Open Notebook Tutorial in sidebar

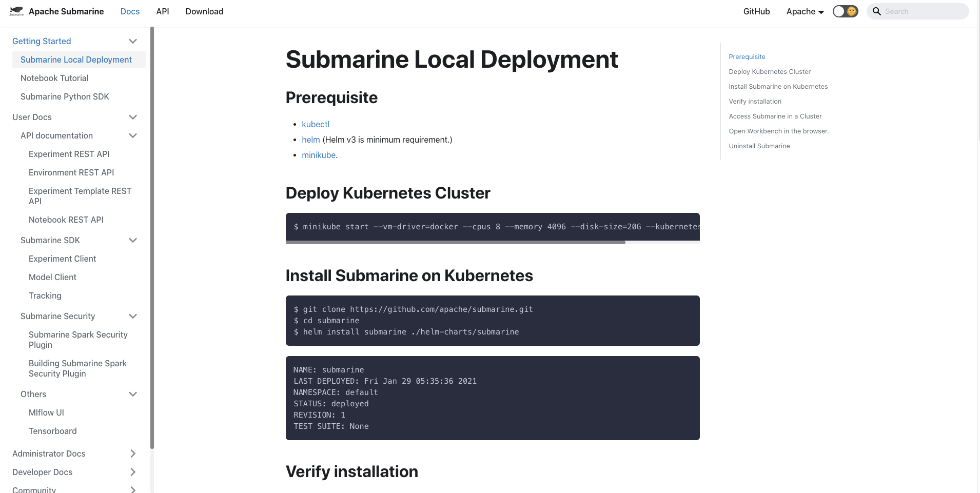point(54,78)
